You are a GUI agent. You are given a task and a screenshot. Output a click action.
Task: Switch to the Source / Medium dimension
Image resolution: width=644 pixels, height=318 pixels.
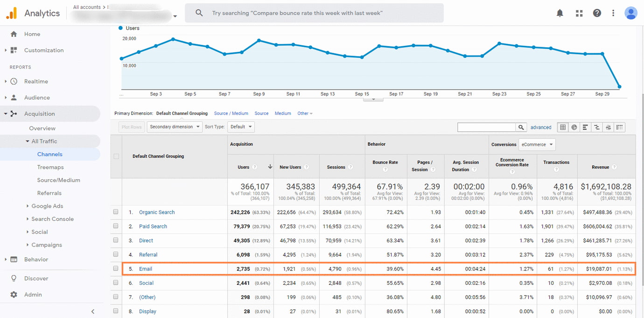tap(231, 113)
